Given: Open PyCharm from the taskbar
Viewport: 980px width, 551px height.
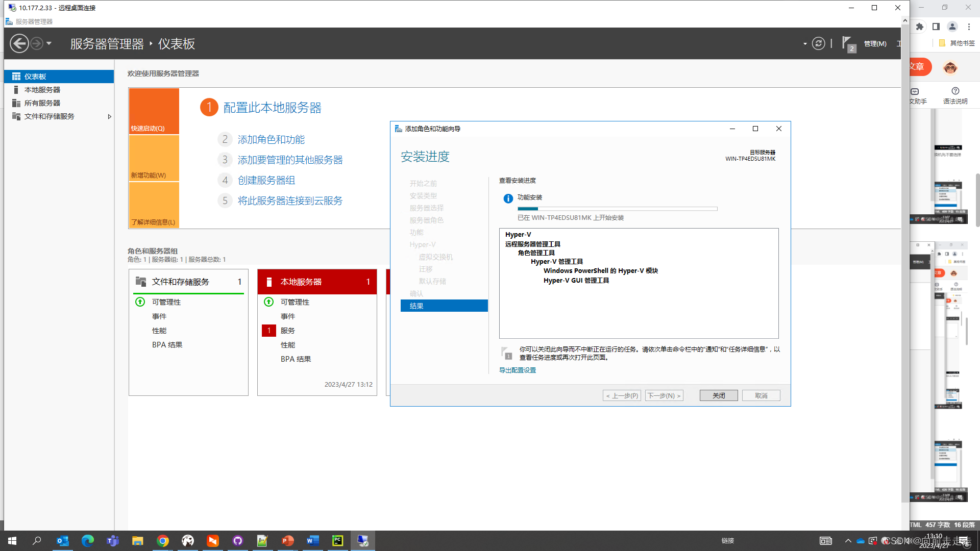Looking at the screenshot, I should pyautogui.click(x=337, y=541).
